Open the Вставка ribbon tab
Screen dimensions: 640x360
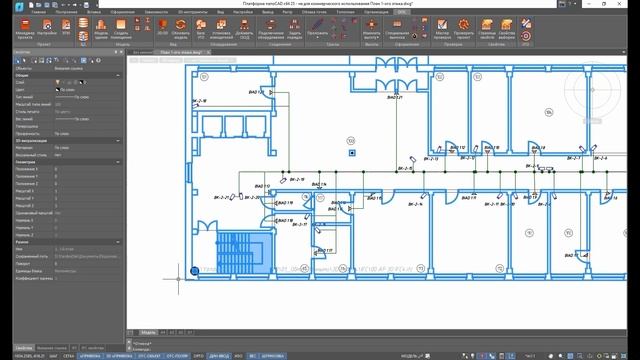tap(94, 12)
